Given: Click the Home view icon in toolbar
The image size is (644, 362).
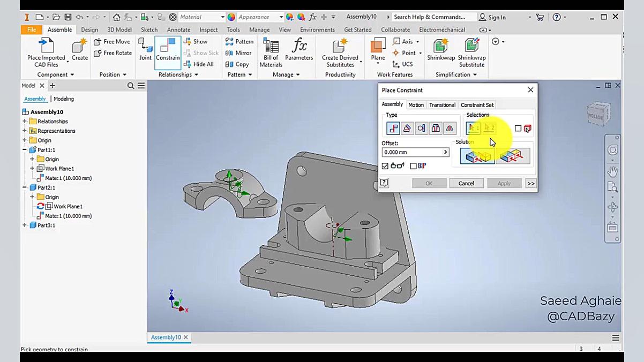Looking at the screenshot, I should pyautogui.click(x=116, y=17).
